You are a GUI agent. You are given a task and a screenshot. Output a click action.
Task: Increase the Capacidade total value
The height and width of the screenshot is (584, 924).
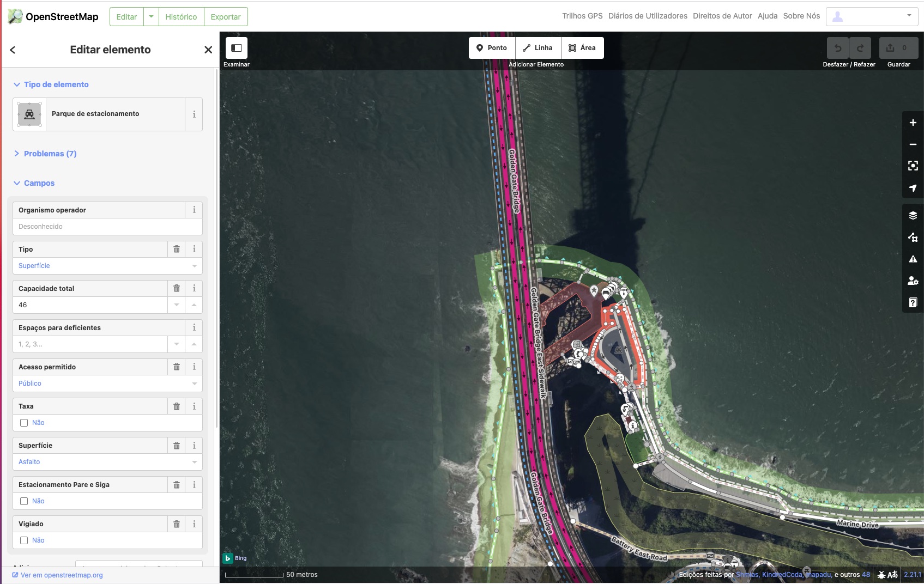194,305
